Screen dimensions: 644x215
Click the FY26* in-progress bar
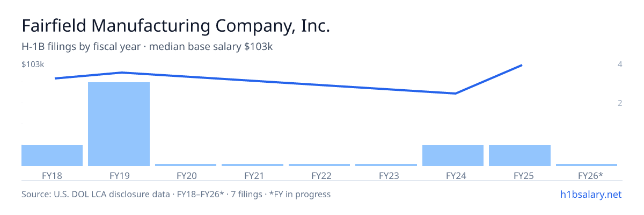pos(587,165)
